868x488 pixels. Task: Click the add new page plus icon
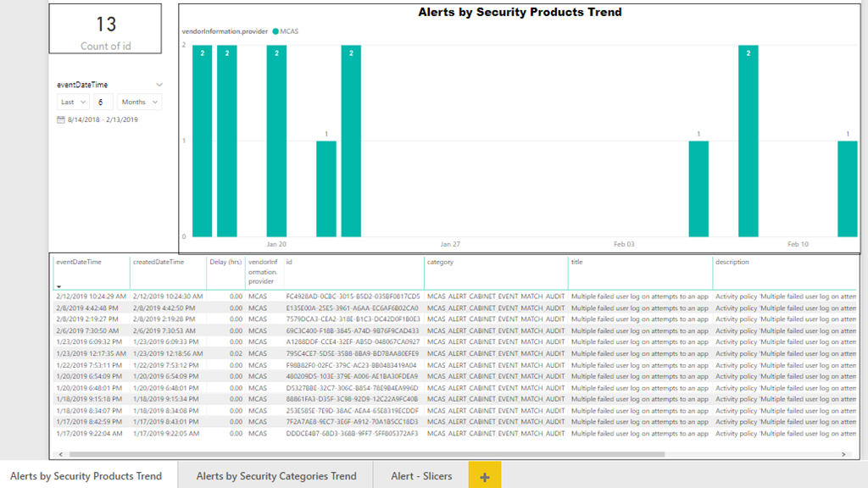[x=485, y=476]
